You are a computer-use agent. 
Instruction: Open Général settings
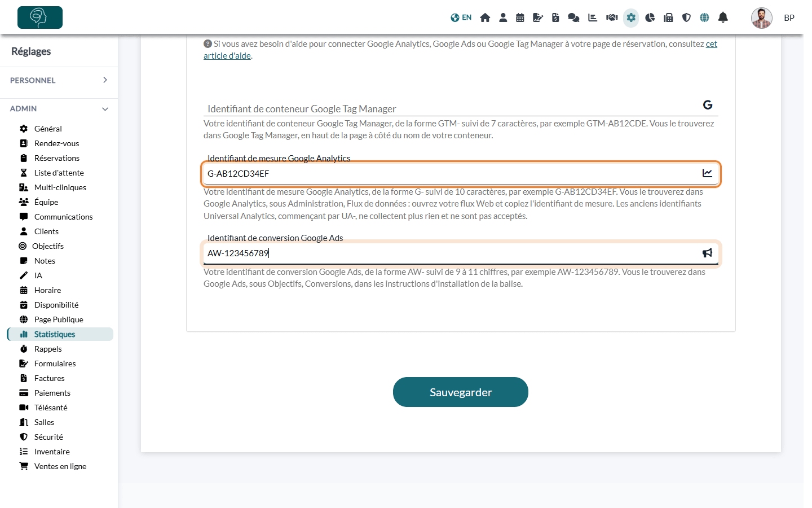click(48, 129)
